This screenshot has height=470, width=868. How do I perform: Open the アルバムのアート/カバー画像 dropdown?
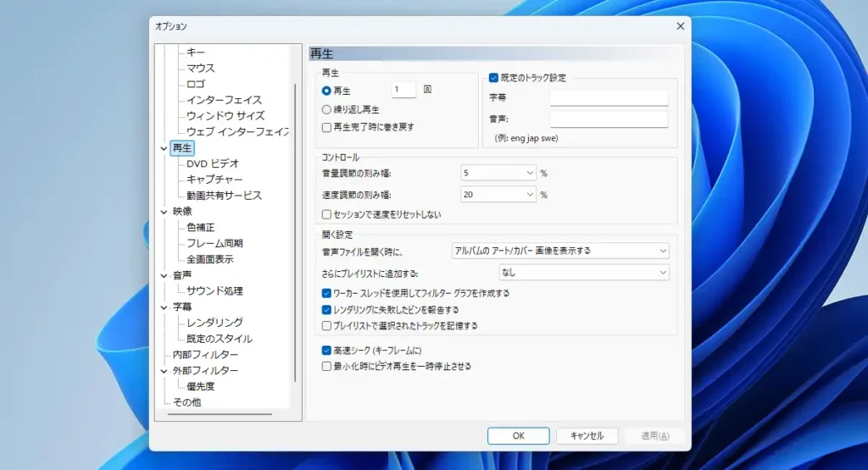(x=559, y=251)
